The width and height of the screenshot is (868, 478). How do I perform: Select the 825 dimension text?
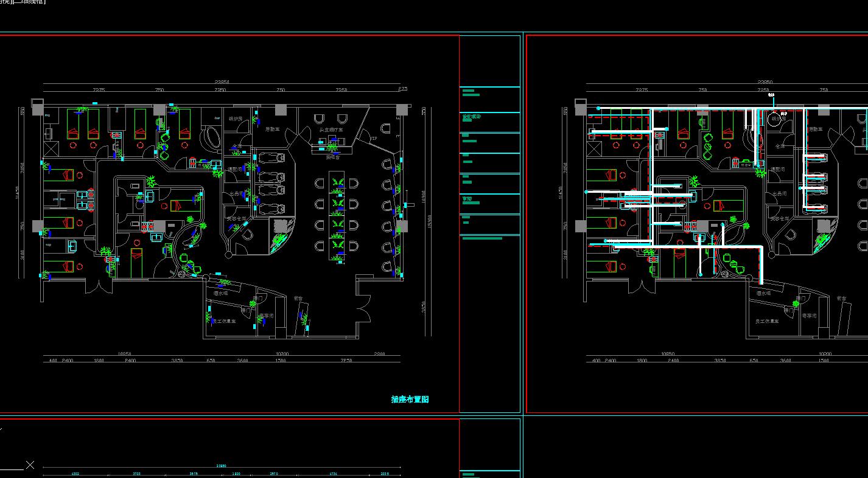(x=402, y=89)
